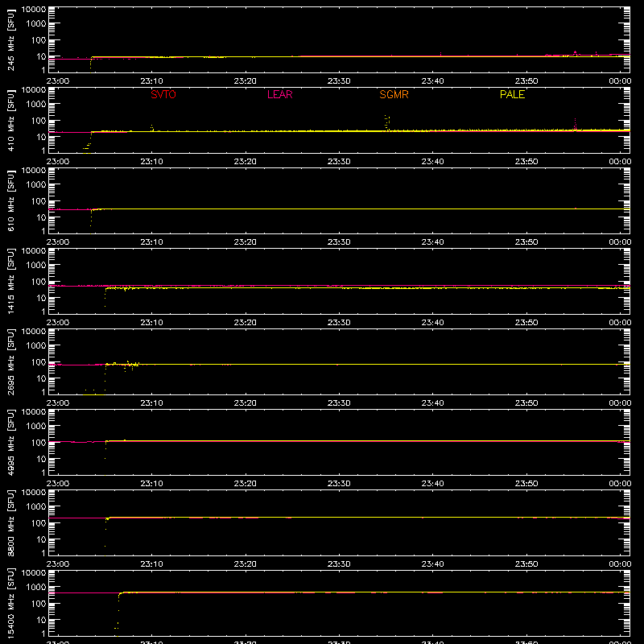
Task: Click 00:00 label under 245 MHz panel
Action: tap(620, 81)
